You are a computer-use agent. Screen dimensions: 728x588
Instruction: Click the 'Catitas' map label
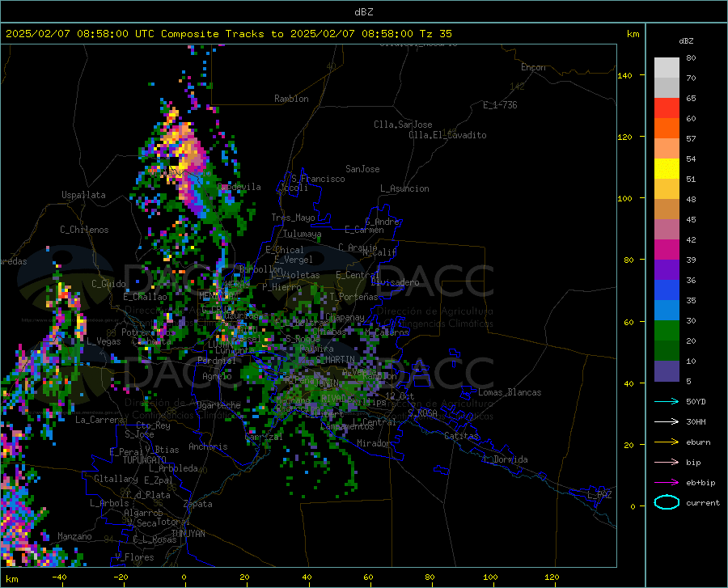click(461, 436)
